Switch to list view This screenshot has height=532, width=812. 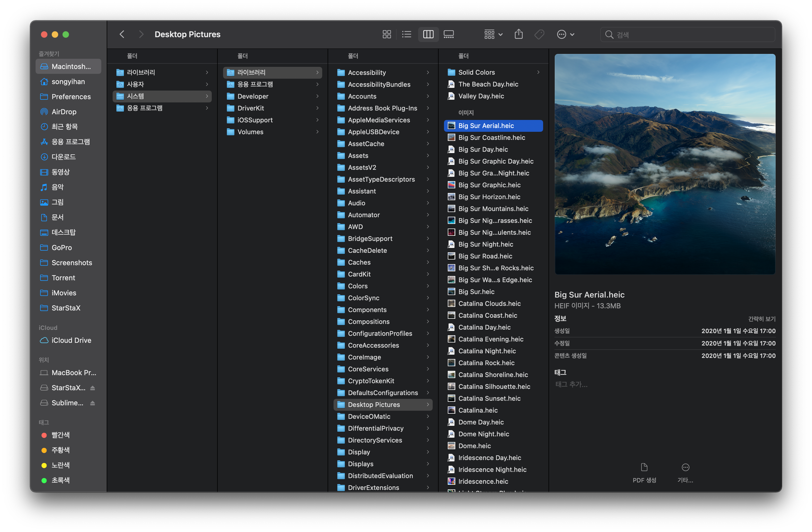coord(406,34)
